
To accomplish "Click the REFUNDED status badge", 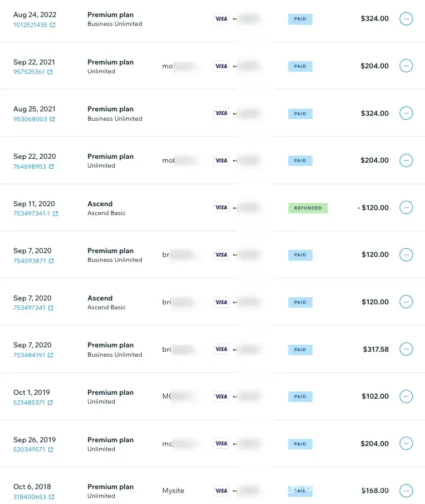I will (x=308, y=208).
